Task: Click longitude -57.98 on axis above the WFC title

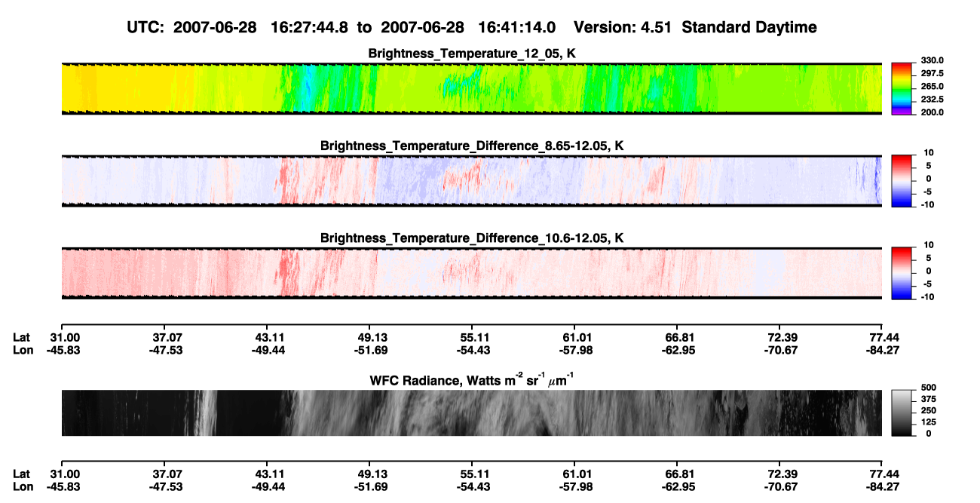Action: point(574,350)
